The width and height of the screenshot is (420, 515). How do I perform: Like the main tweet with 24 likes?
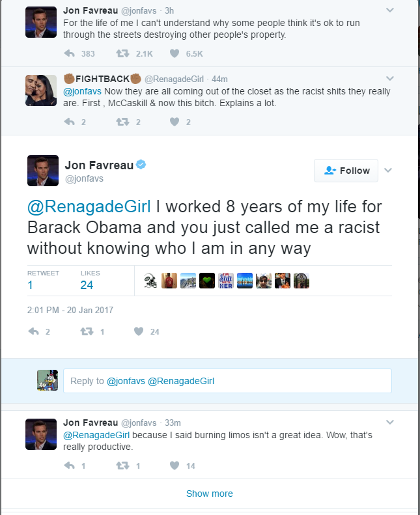[139, 331]
